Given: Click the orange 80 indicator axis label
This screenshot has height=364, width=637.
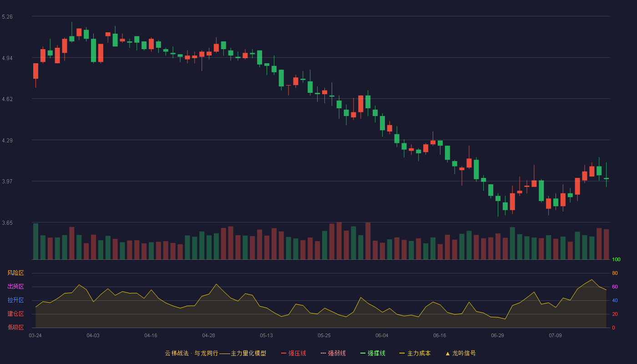Looking at the screenshot, I should coord(615,273).
